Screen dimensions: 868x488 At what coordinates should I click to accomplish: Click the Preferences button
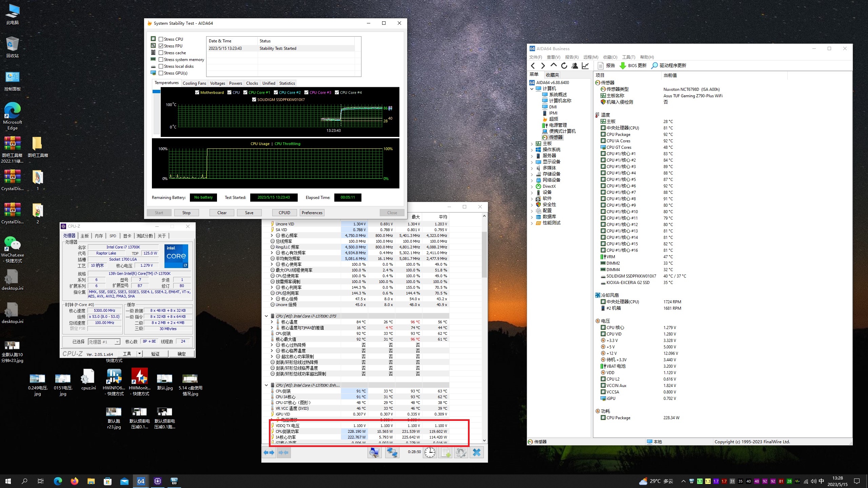pos(312,213)
